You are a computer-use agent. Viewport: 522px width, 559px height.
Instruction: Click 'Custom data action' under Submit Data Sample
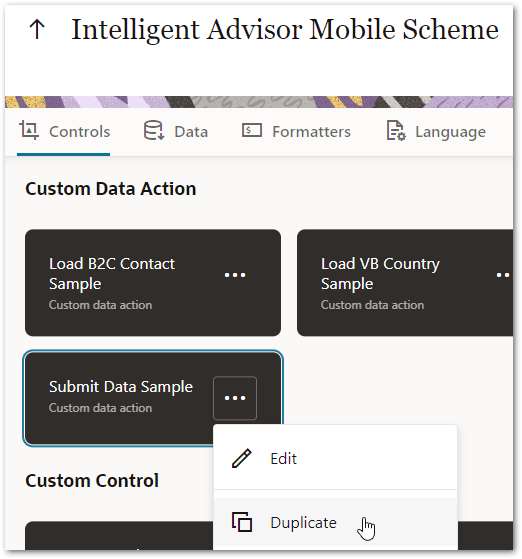(x=101, y=408)
